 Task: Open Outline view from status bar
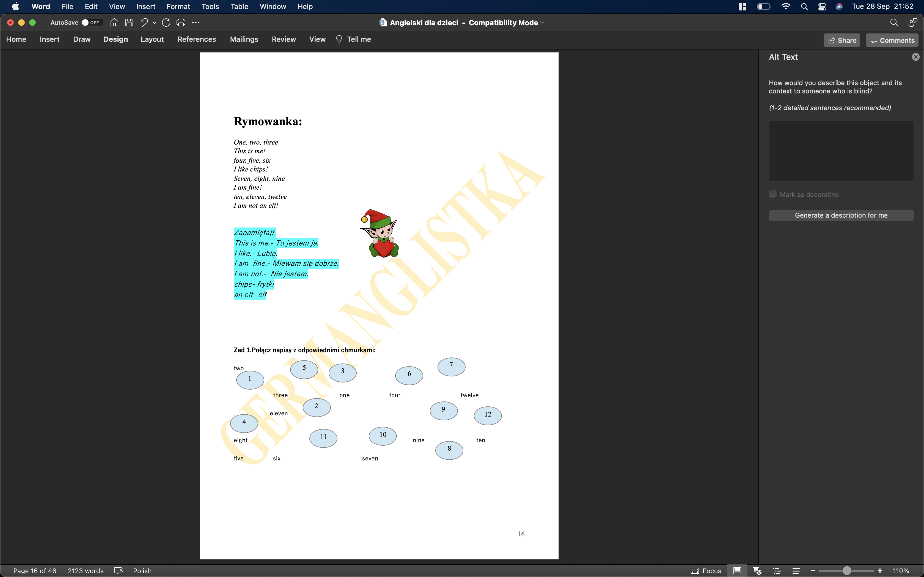pyautogui.click(x=777, y=570)
